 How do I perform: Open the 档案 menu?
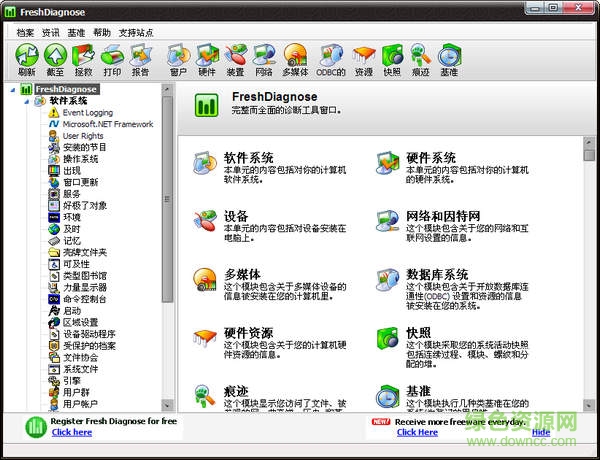[x=25, y=32]
